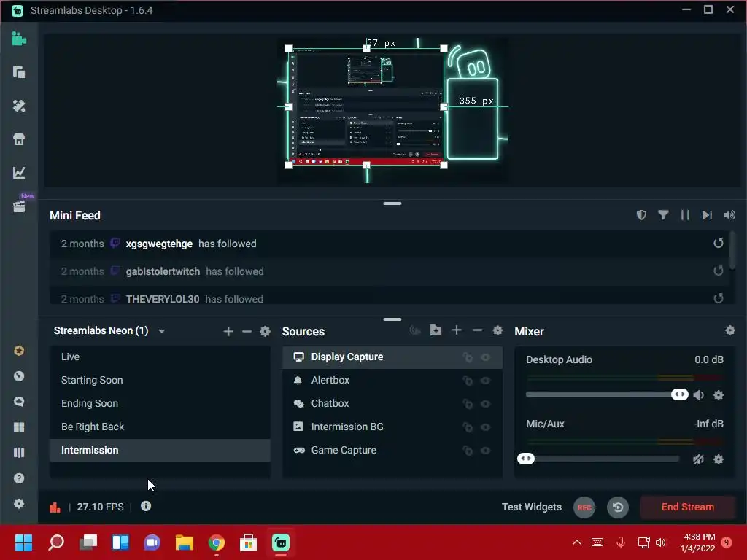Select the Intermission scene
Image resolution: width=747 pixels, height=560 pixels.
pos(160,450)
